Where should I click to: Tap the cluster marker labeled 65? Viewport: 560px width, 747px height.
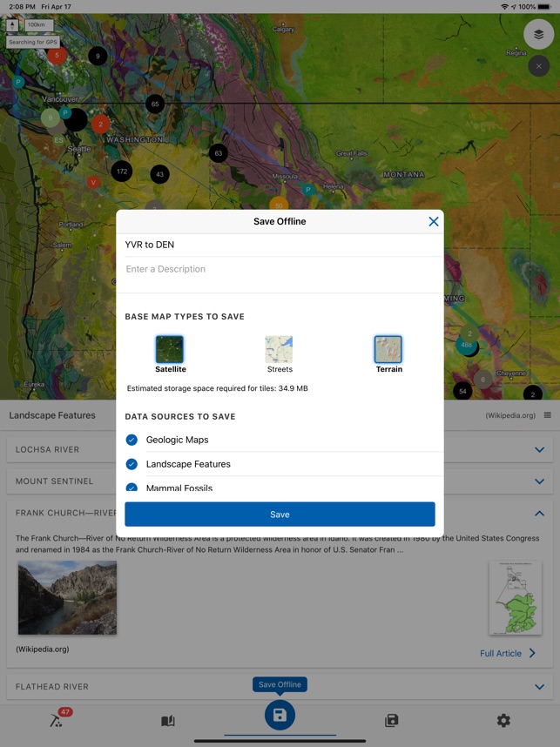(x=155, y=104)
